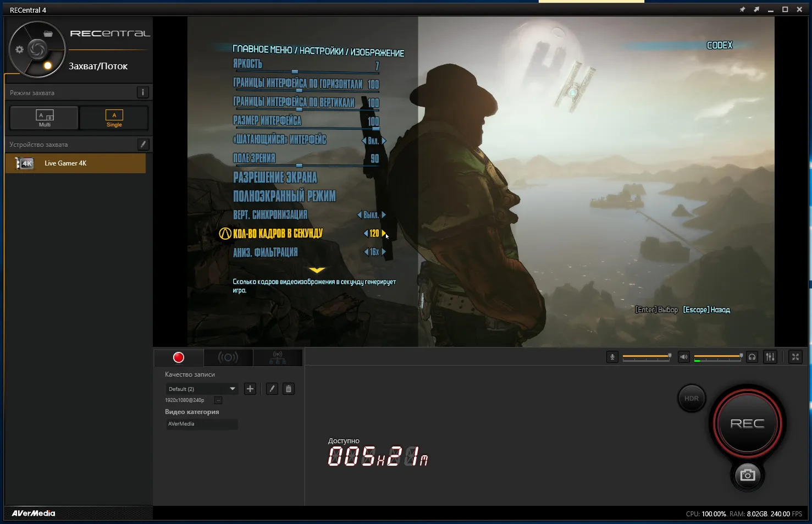Adjust the system audio volume slider

[719, 357]
